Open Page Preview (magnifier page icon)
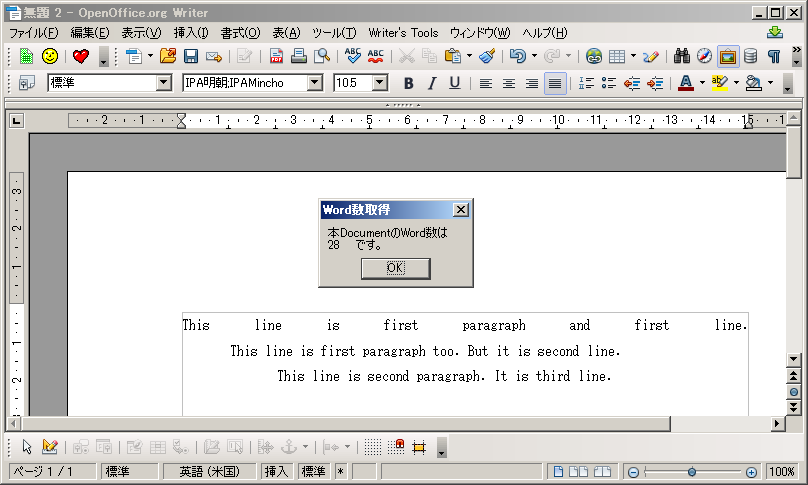 pos(322,56)
